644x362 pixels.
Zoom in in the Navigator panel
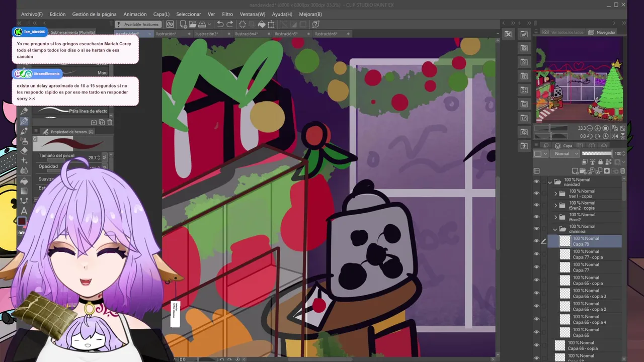pos(598,128)
